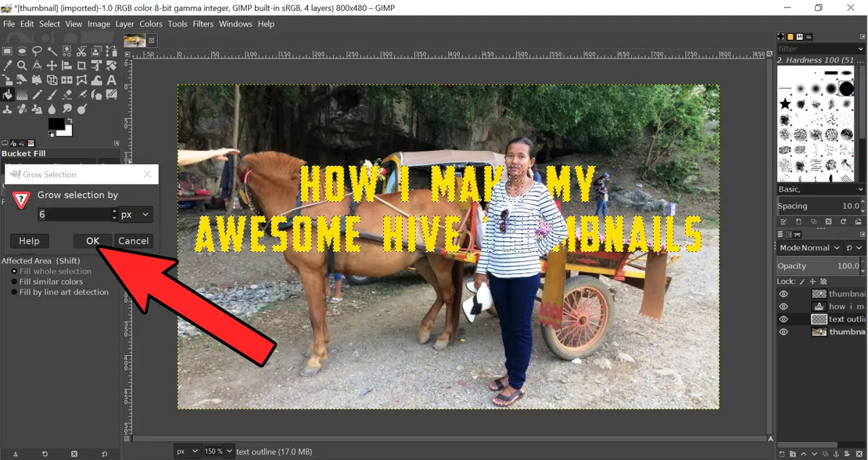Delete the current layer

point(859,453)
